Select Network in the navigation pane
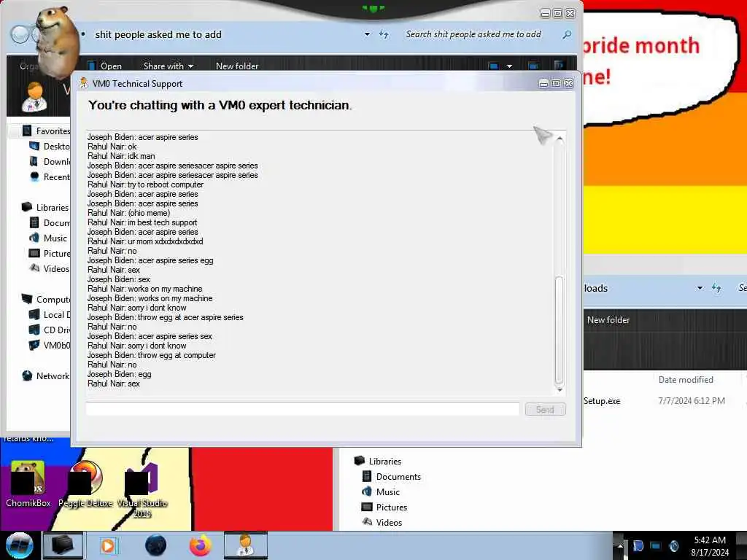 click(x=46, y=376)
